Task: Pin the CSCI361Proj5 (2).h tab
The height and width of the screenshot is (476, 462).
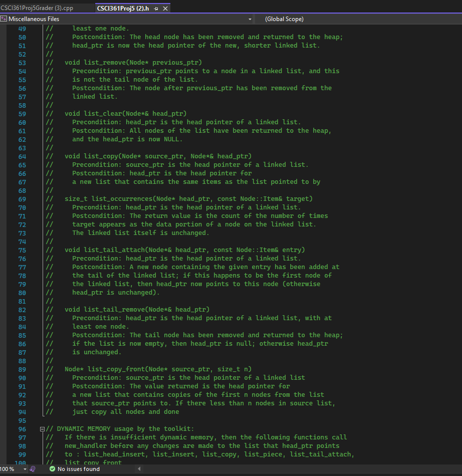Action: click(157, 9)
